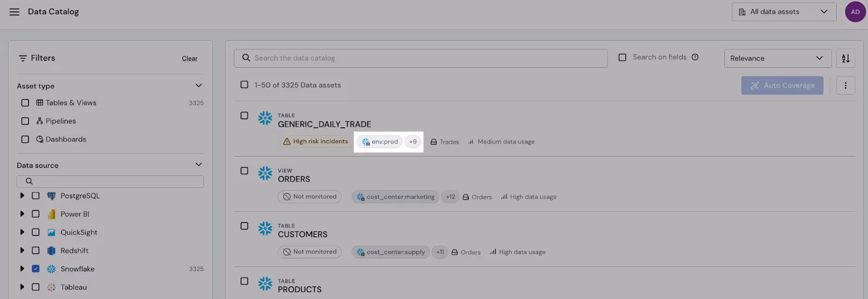Expand the Redshift tree node
This screenshot has height=299, width=868.
[22, 251]
